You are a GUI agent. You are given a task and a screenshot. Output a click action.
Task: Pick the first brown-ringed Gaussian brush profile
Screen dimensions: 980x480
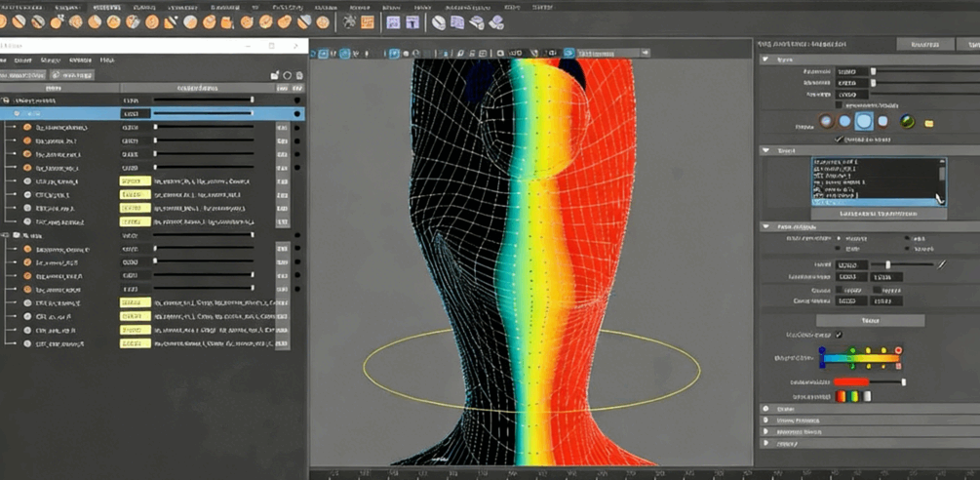(826, 122)
